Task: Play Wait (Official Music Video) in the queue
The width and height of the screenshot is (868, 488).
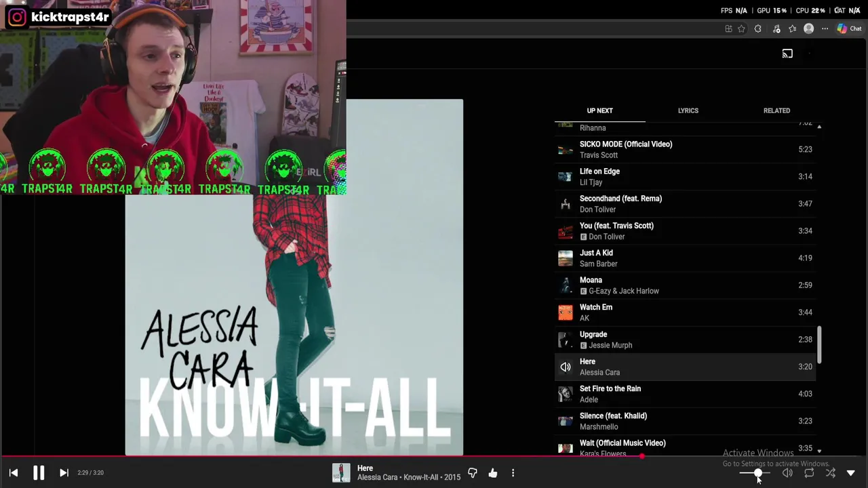Action: (x=685, y=445)
